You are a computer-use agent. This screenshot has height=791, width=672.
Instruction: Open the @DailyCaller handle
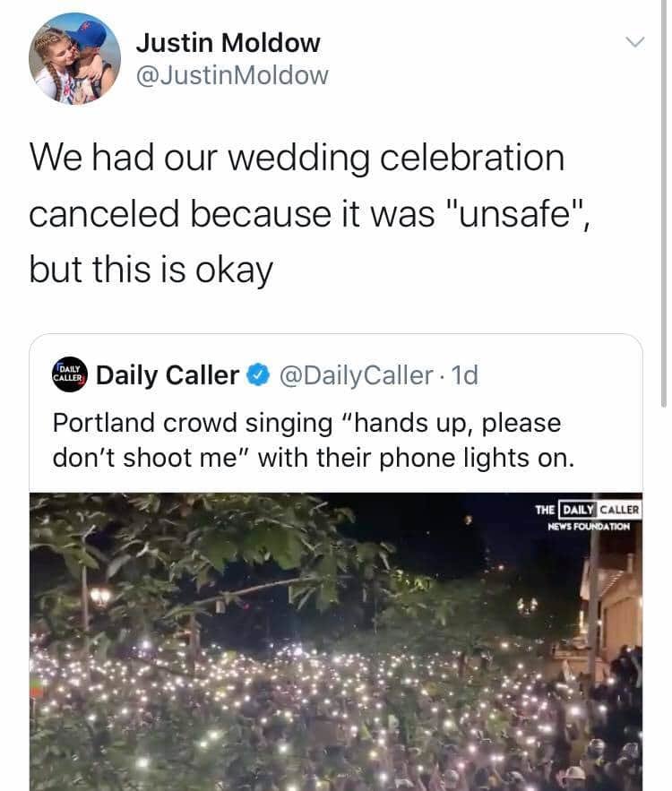pos(356,375)
